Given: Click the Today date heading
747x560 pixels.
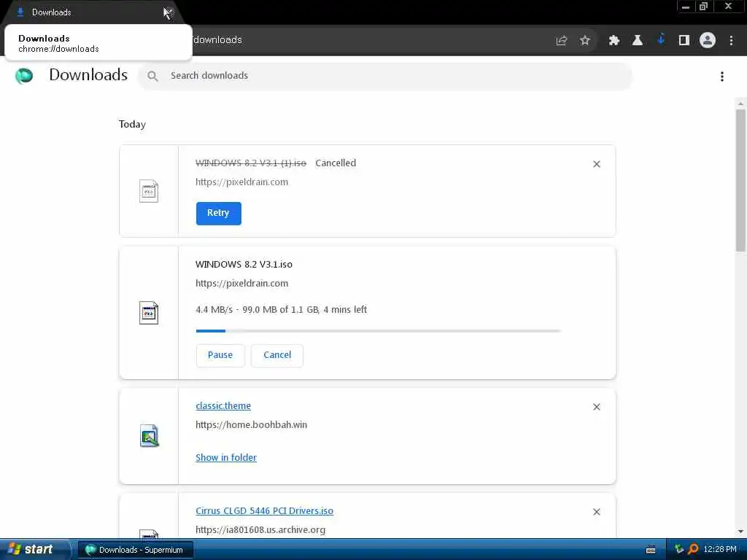Looking at the screenshot, I should [x=133, y=124].
